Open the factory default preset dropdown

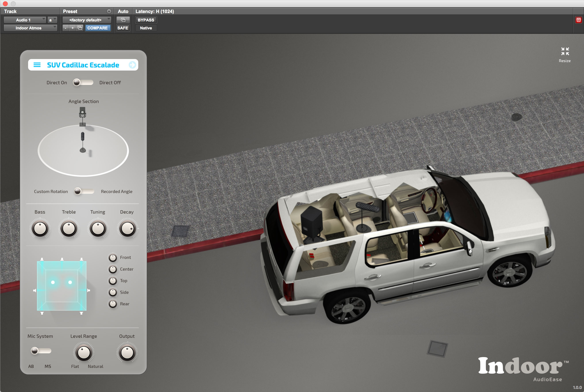coord(87,20)
